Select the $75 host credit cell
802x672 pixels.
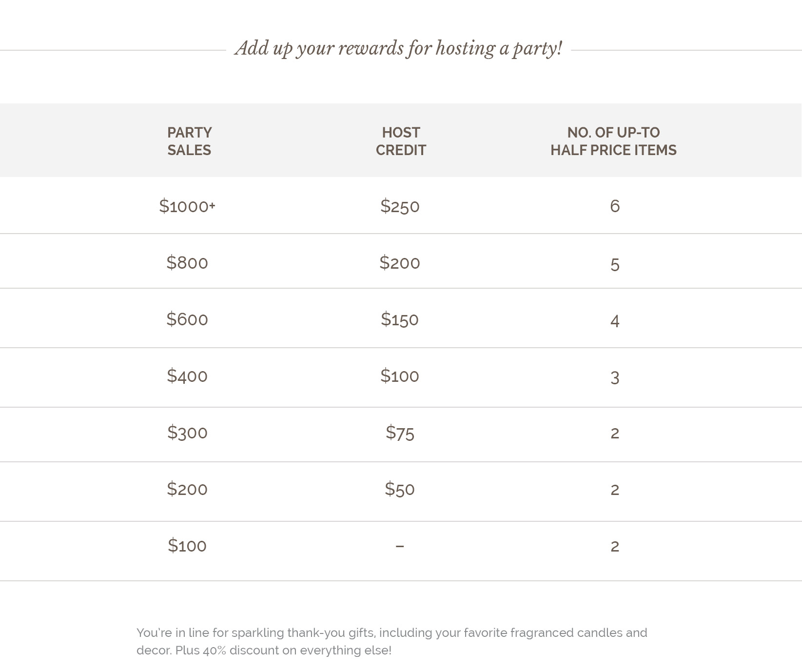pos(400,433)
